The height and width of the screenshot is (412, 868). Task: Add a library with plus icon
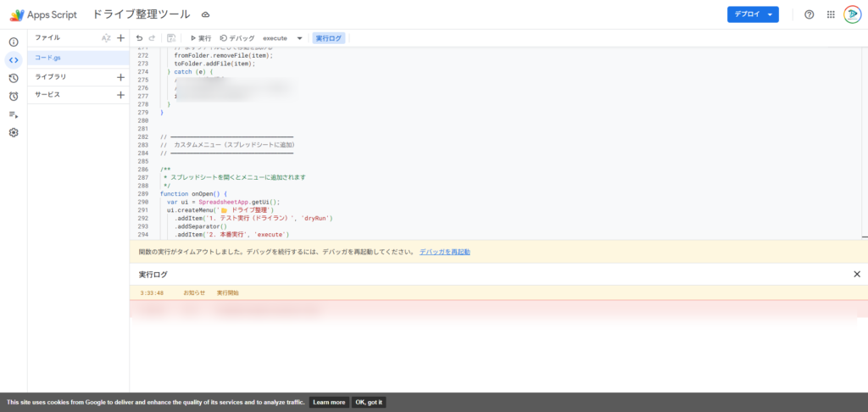pos(120,77)
